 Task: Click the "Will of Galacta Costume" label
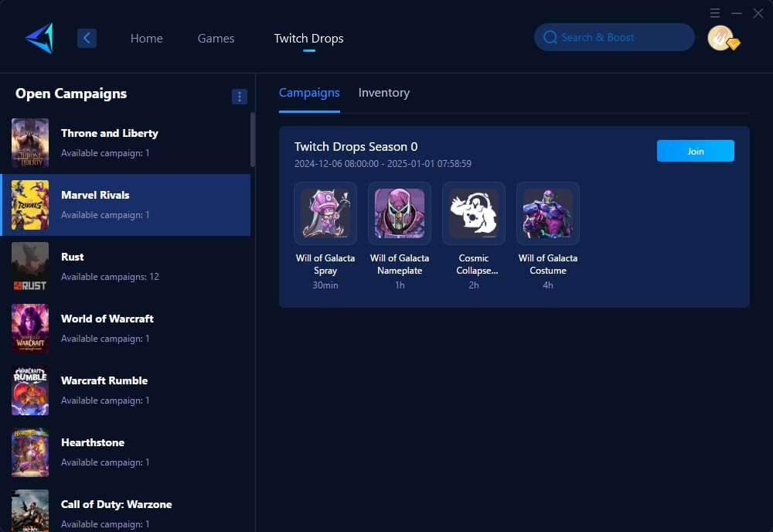(x=548, y=264)
